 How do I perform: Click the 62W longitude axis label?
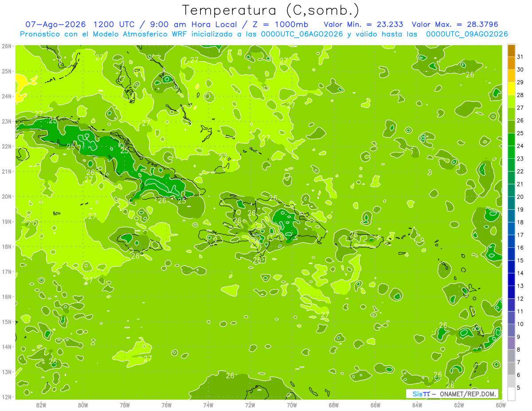click(x=459, y=405)
